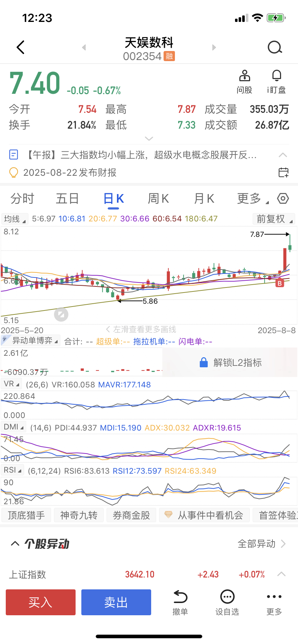The height and width of the screenshot is (644, 298).
Task: Add financial report date to calendar
Action: point(284,172)
